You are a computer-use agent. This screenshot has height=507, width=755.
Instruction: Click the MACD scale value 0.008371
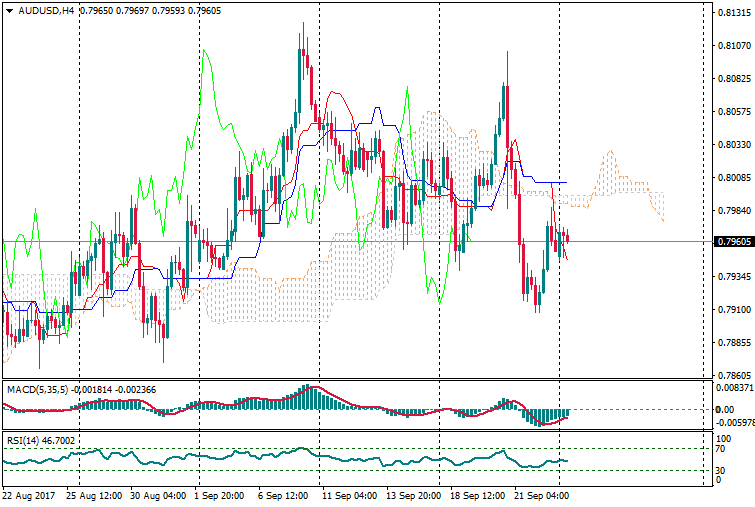coord(735,387)
